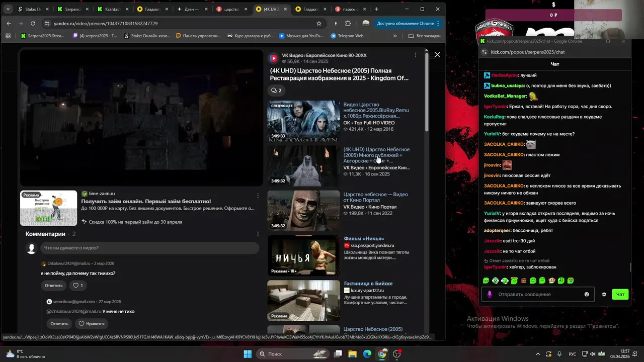Open Task View on the taskbar
The image size is (644, 362).
(338, 354)
